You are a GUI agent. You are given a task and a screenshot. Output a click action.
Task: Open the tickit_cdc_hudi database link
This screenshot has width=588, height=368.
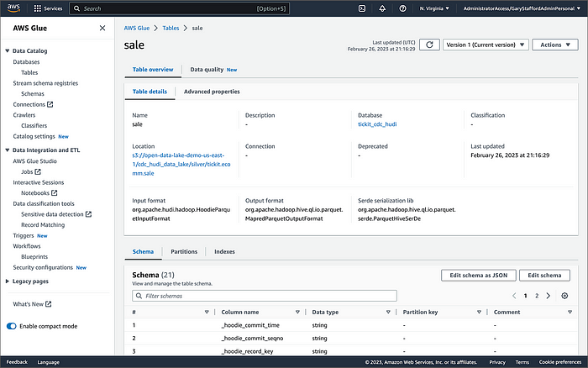[x=377, y=124]
